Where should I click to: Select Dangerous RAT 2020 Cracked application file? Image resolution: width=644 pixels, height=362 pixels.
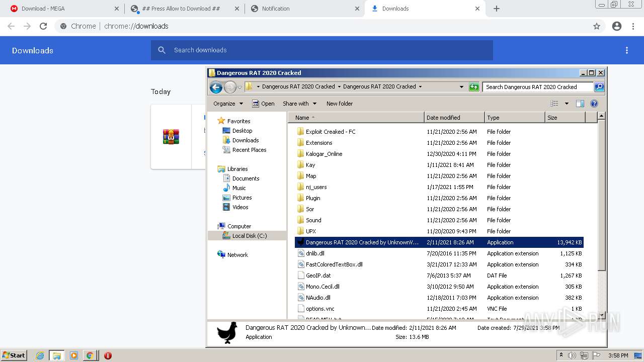tap(439, 242)
